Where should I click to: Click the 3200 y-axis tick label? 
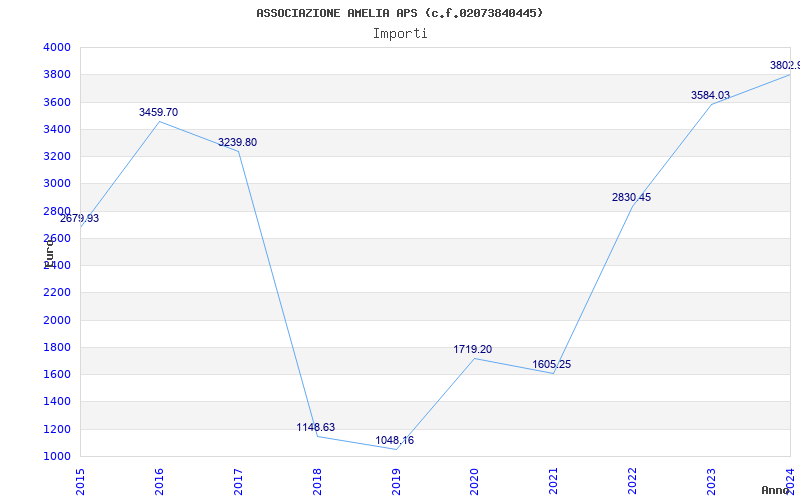point(56,156)
